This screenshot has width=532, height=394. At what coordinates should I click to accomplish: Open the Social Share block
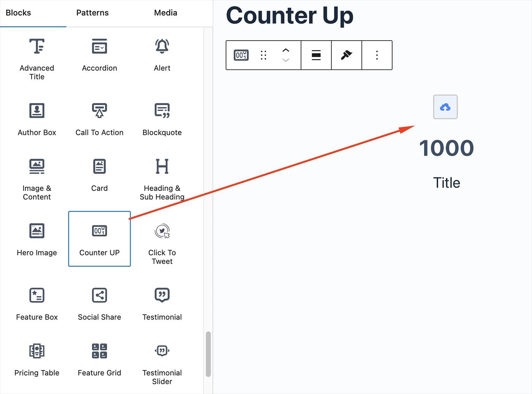point(99,304)
